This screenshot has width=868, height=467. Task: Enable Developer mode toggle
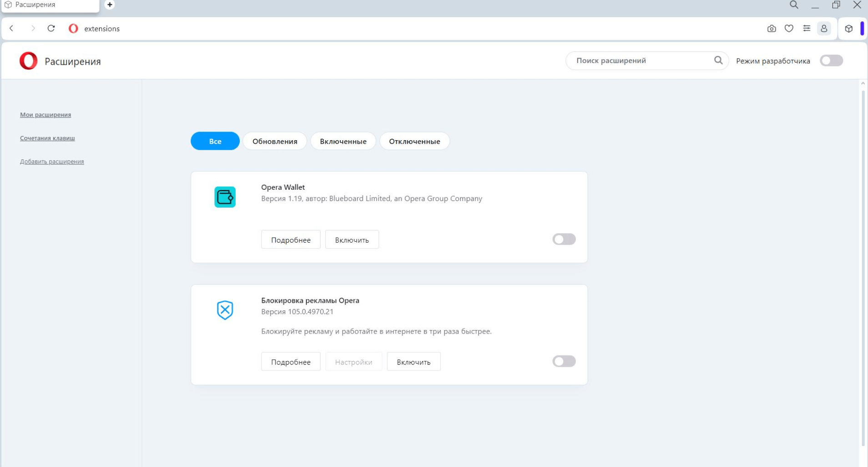point(831,61)
